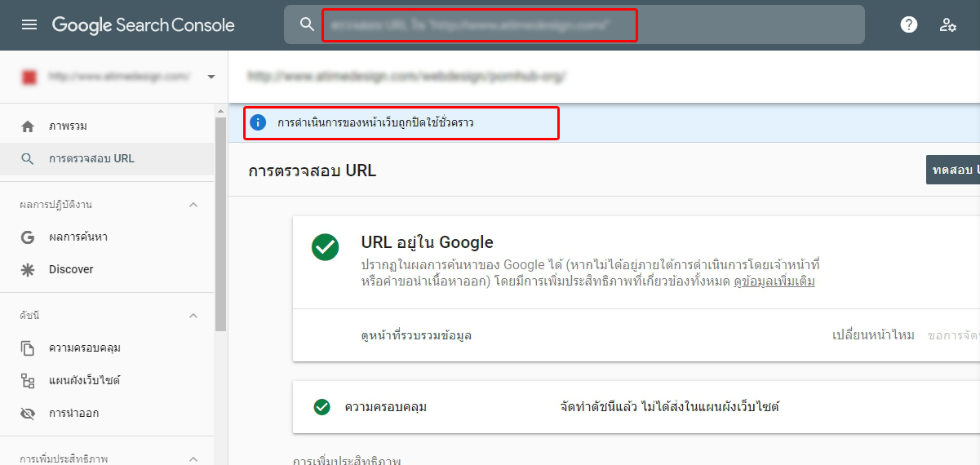
Task: Click the text จัดทำดัชนีแล้ว ไม่ได้ส่งในแผนผังเว็บไซต์
Action: 670,406
